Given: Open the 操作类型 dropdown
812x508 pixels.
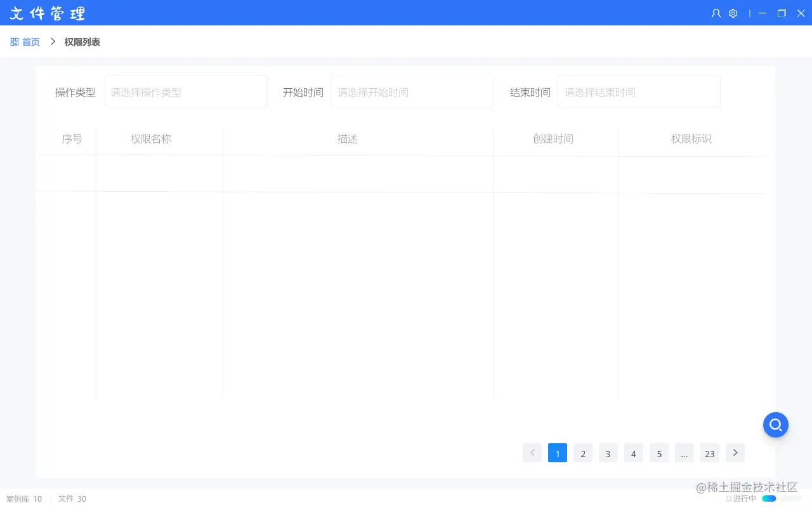Looking at the screenshot, I should (x=186, y=92).
